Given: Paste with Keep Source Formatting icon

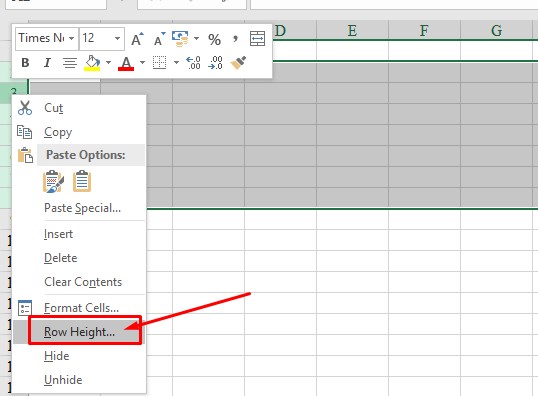Looking at the screenshot, I should pos(53,181).
